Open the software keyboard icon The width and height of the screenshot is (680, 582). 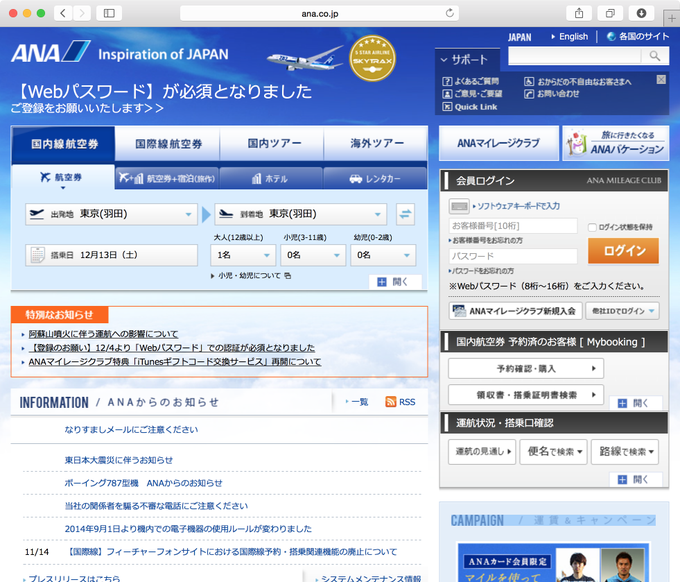459,206
